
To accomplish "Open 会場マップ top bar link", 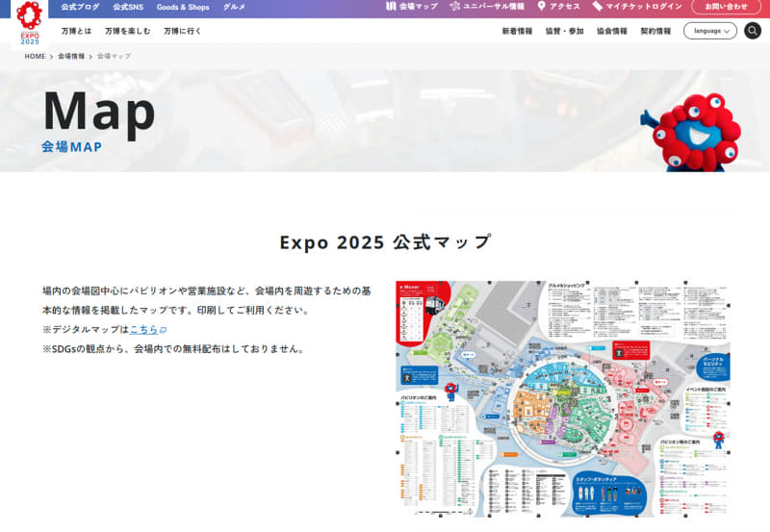I will pos(418,7).
